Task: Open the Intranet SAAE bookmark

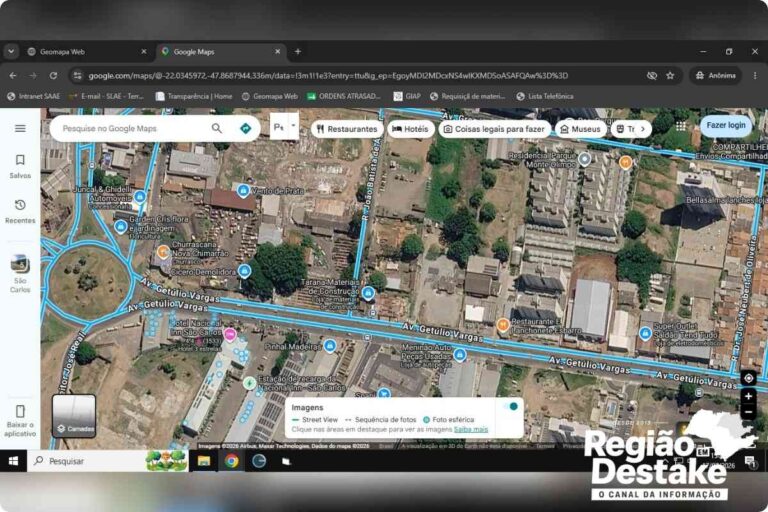Action: click(34, 97)
